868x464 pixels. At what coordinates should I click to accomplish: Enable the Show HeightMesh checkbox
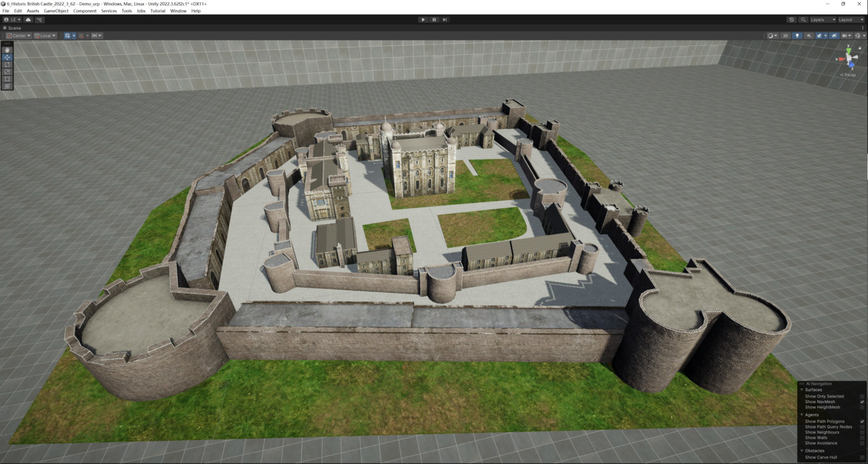(x=861, y=407)
